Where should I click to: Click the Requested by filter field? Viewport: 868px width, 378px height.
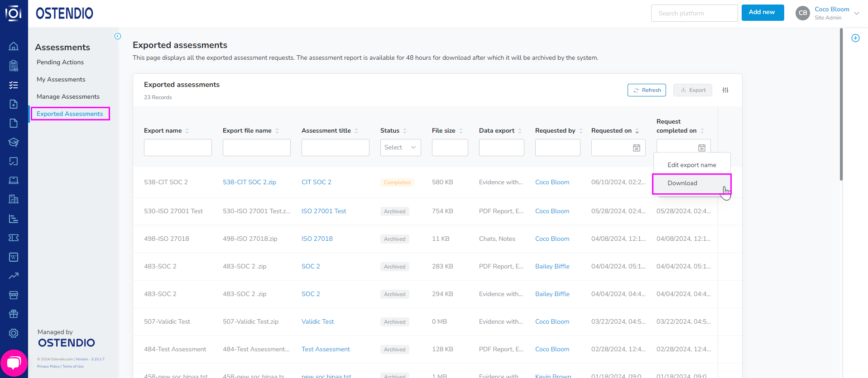[x=558, y=148]
